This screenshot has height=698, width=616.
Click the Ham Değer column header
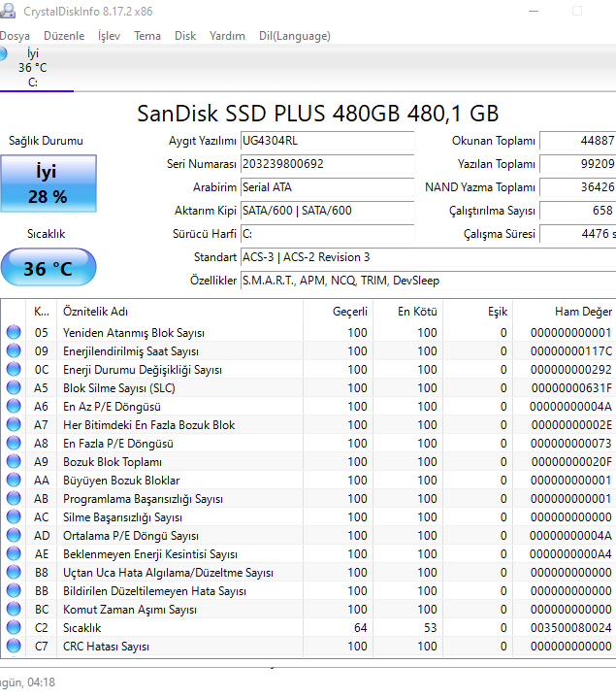pos(565,312)
